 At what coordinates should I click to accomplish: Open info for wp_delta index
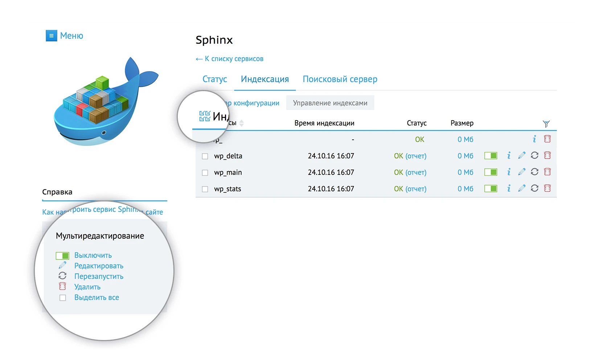pos(509,156)
